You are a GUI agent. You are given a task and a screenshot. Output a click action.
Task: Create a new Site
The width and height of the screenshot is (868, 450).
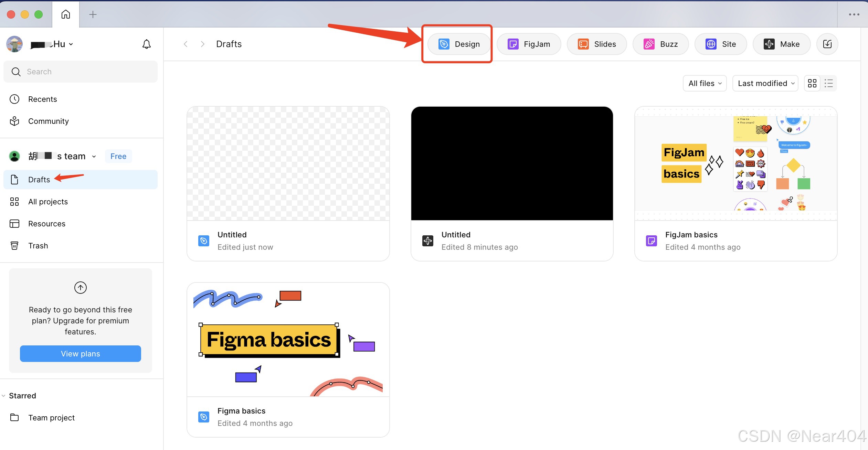(x=720, y=44)
